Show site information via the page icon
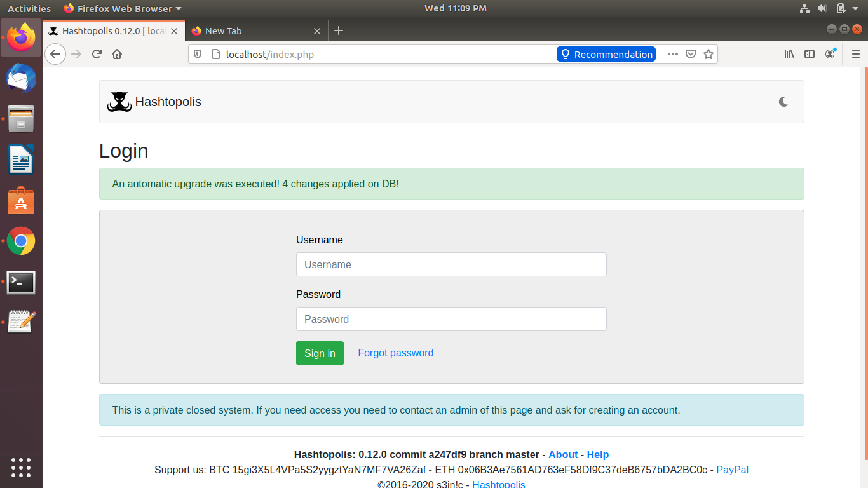This screenshot has height=488, width=868. point(215,54)
